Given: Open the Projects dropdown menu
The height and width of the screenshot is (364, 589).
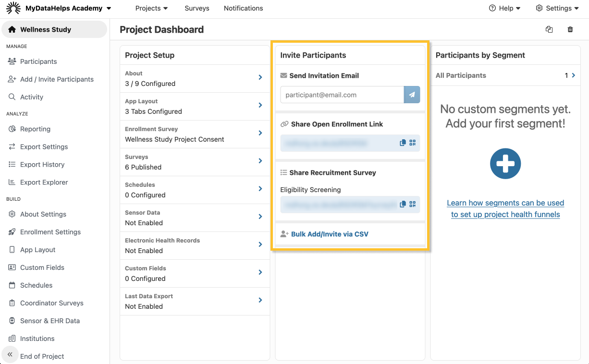Looking at the screenshot, I should [x=151, y=8].
